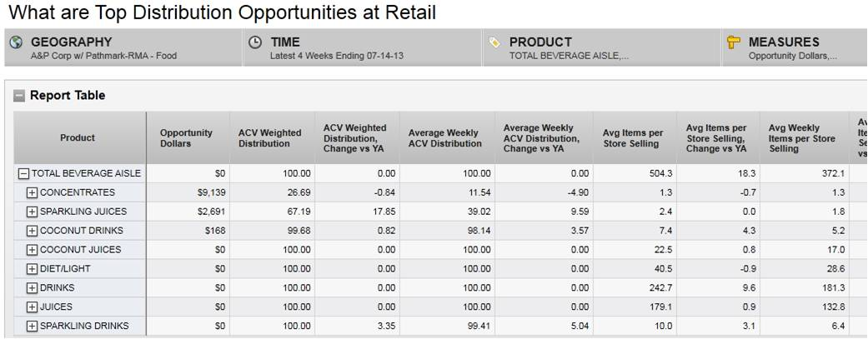
Task: Expand the DRINKS product row
Action: [33, 288]
